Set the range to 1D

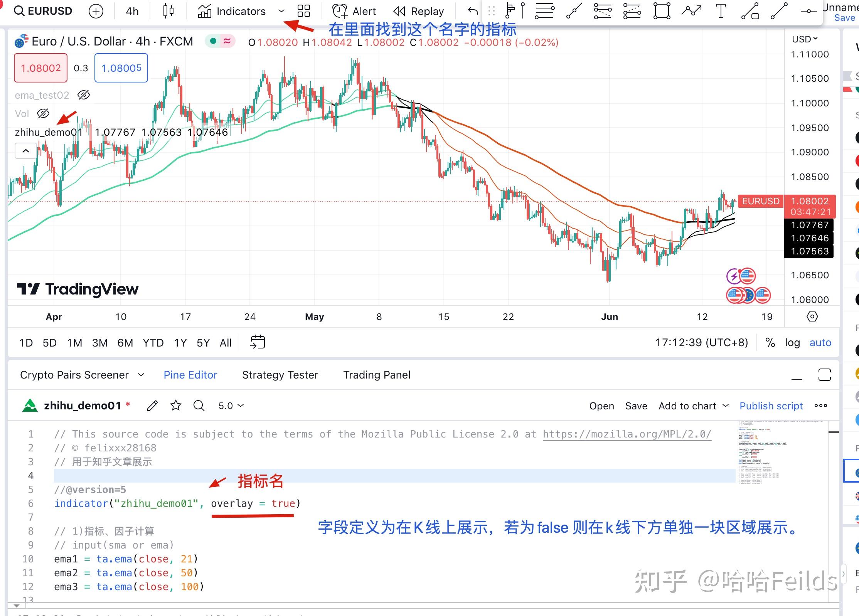(26, 343)
